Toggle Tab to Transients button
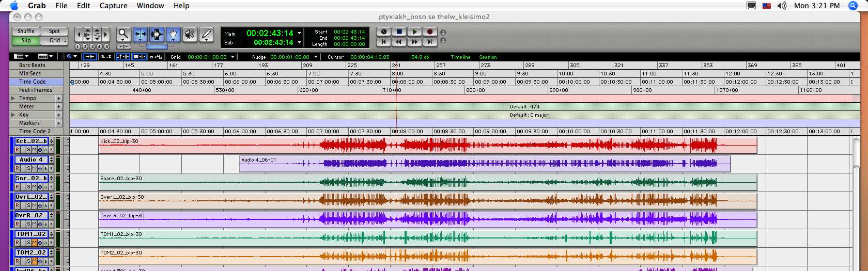The width and height of the screenshot is (868, 271). 89,57
